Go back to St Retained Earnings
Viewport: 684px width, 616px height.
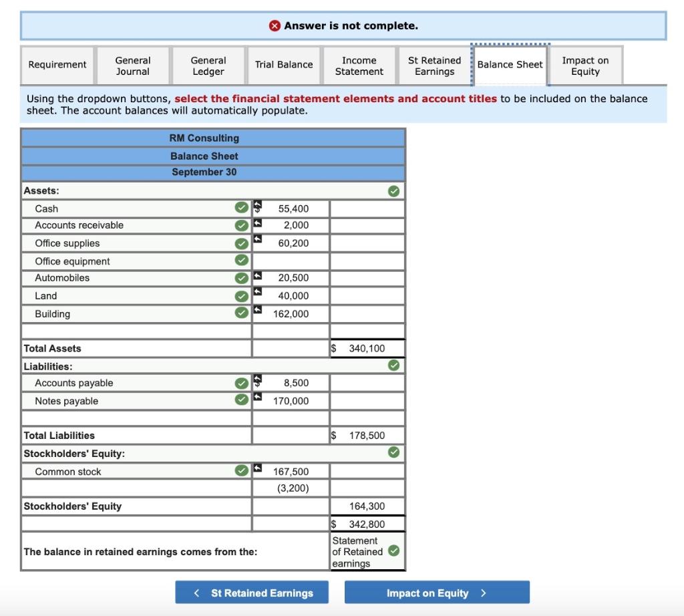tap(252, 593)
